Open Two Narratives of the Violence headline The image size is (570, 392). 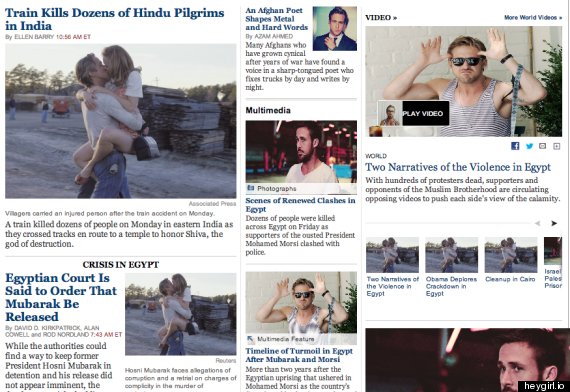tap(458, 167)
